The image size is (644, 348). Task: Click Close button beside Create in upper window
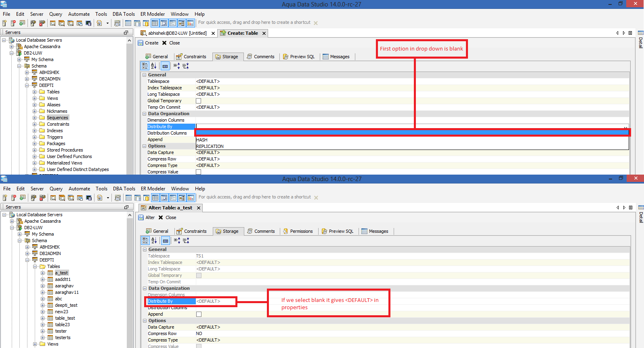[171, 43]
